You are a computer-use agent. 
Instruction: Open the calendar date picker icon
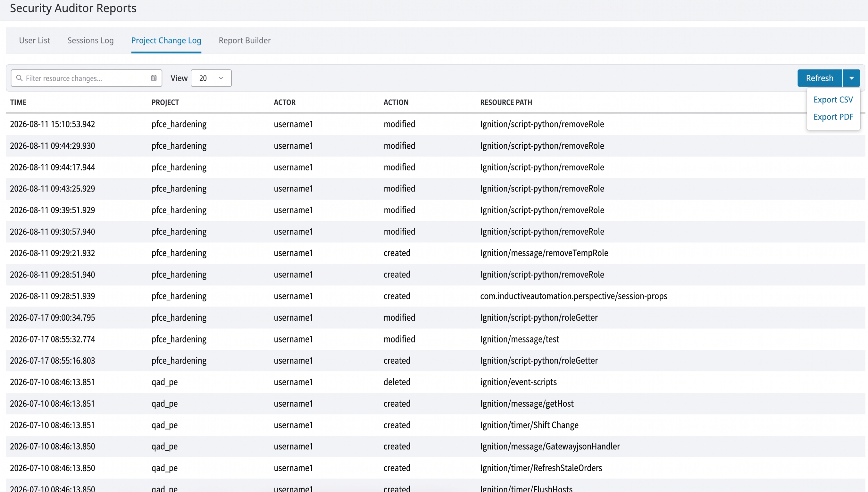pos(154,78)
